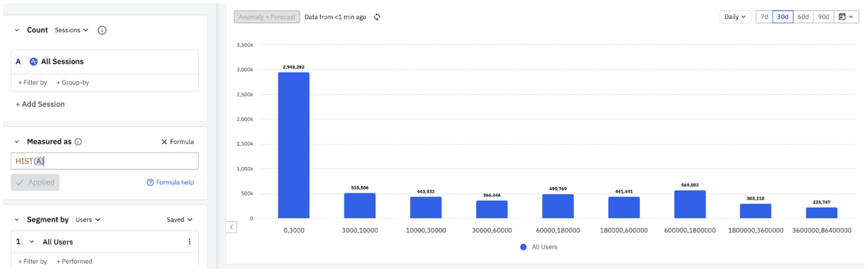
Task: Expand the Saved segments dropdown
Action: 179,220
